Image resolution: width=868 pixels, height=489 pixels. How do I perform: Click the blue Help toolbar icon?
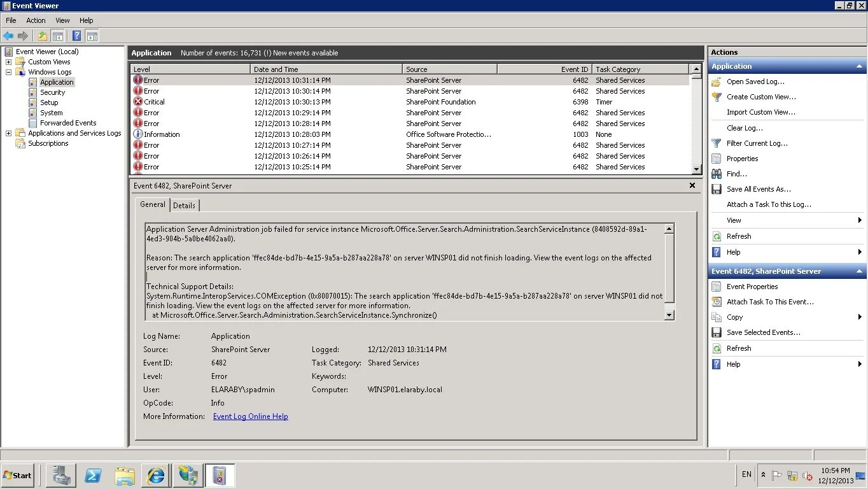[76, 36]
